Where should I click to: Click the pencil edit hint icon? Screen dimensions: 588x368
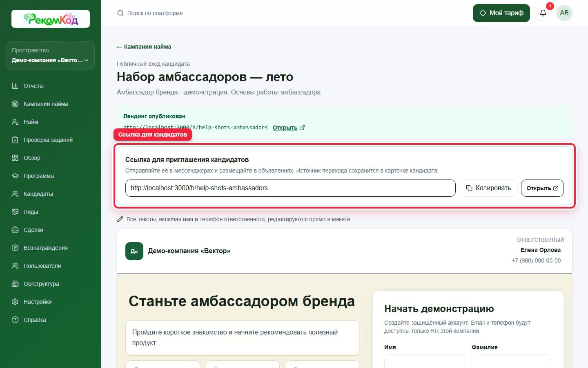tap(120, 219)
